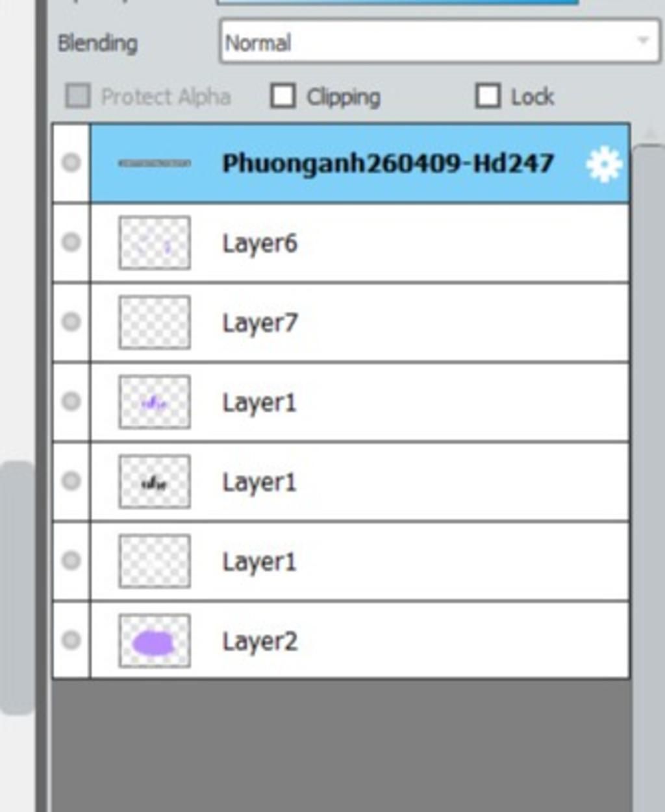
Task: Enable the Lock checkbox
Action: pyautogui.click(x=488, y=96)
